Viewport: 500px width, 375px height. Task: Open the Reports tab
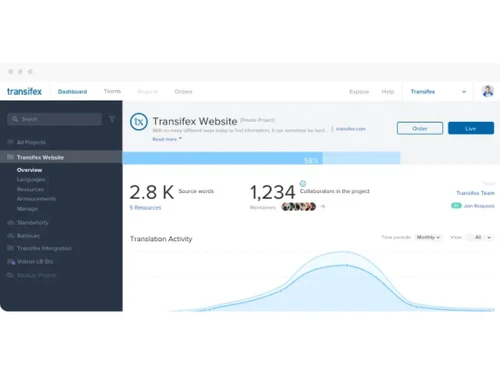[148, 91]
